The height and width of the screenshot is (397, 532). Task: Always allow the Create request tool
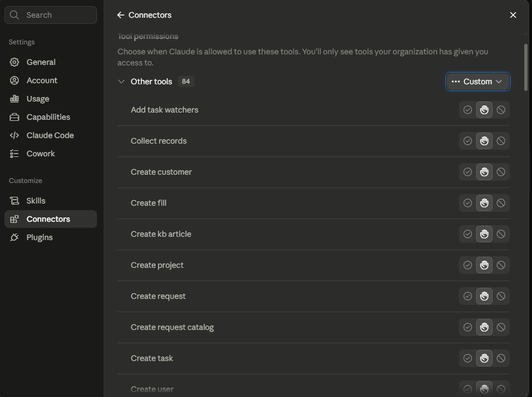(468, 296)
